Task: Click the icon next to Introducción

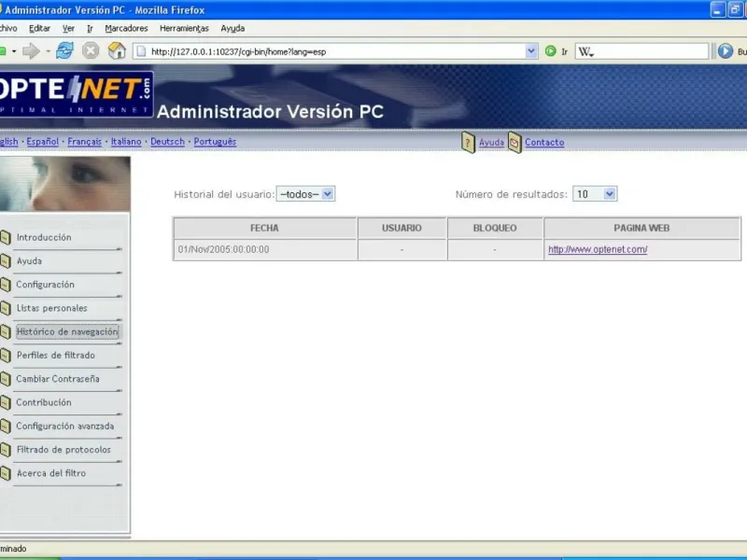Action: coord(6,237)
